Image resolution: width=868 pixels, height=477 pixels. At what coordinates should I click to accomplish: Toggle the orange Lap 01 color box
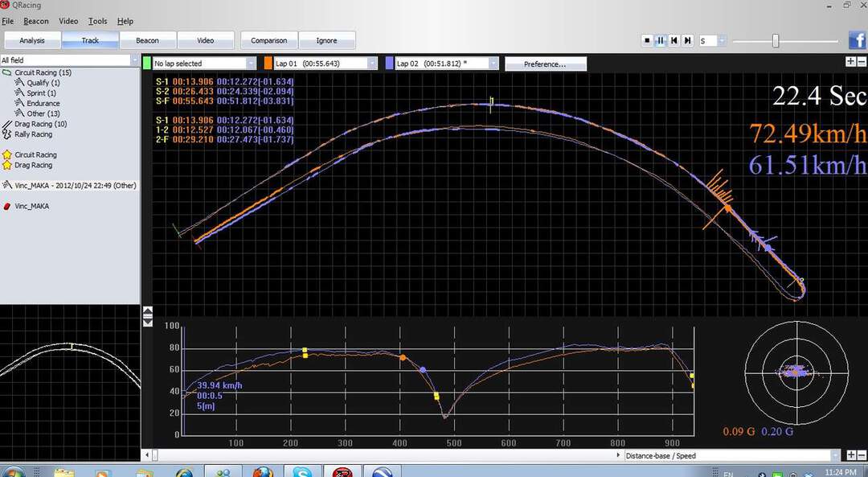(268, 63)
